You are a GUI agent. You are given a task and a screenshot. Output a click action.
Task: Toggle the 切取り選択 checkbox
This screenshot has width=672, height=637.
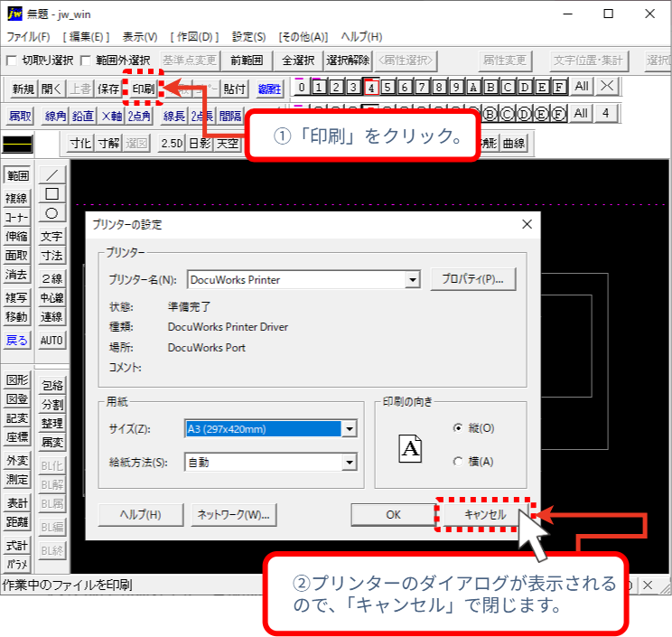(x=12, y=61)
